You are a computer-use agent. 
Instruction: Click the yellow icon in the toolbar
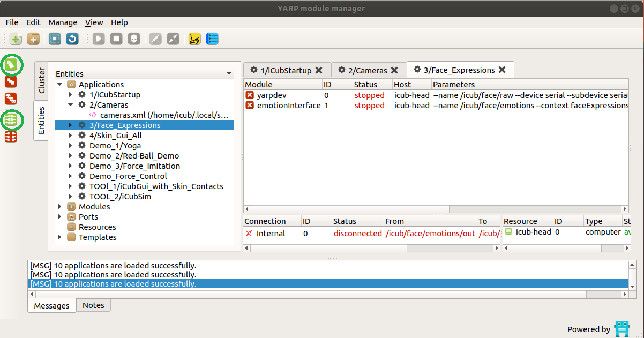(x=194, y=39)
